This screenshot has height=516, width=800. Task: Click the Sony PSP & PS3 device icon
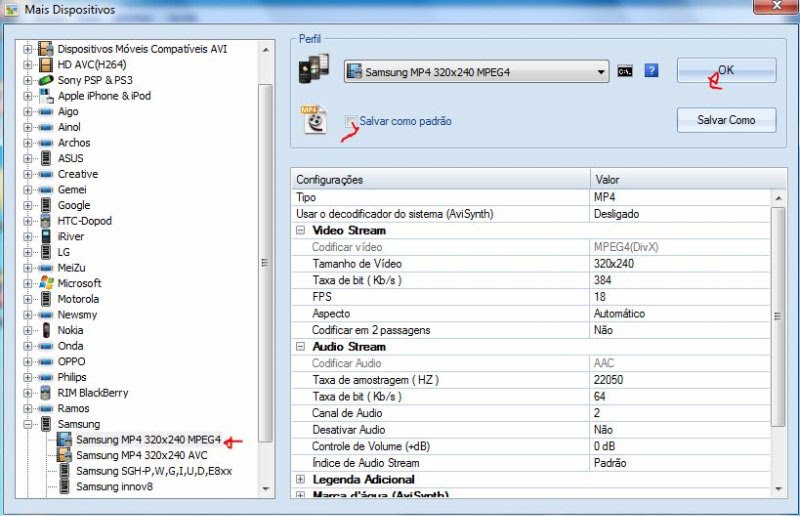(45, 80)
